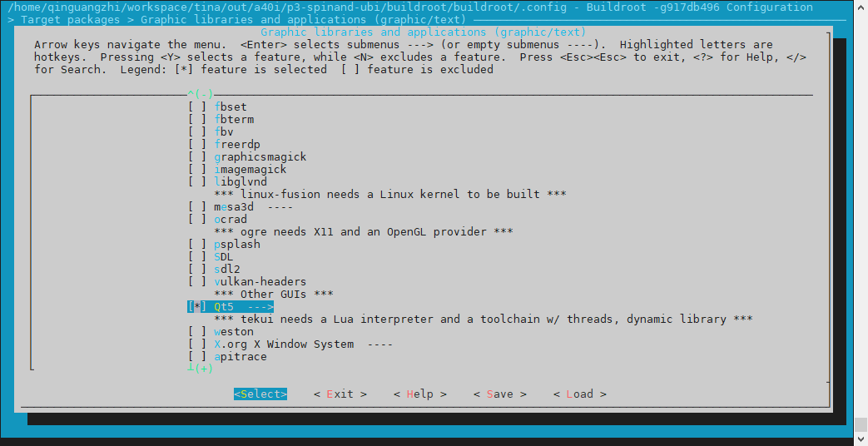Open the empty mesa3d submenu marker

click(x=280, y=207)
